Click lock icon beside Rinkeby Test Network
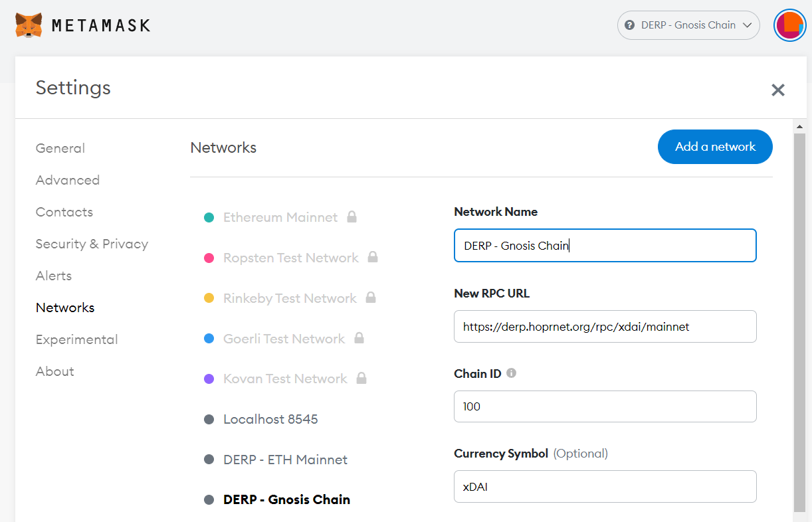 (x=371, y=298)
